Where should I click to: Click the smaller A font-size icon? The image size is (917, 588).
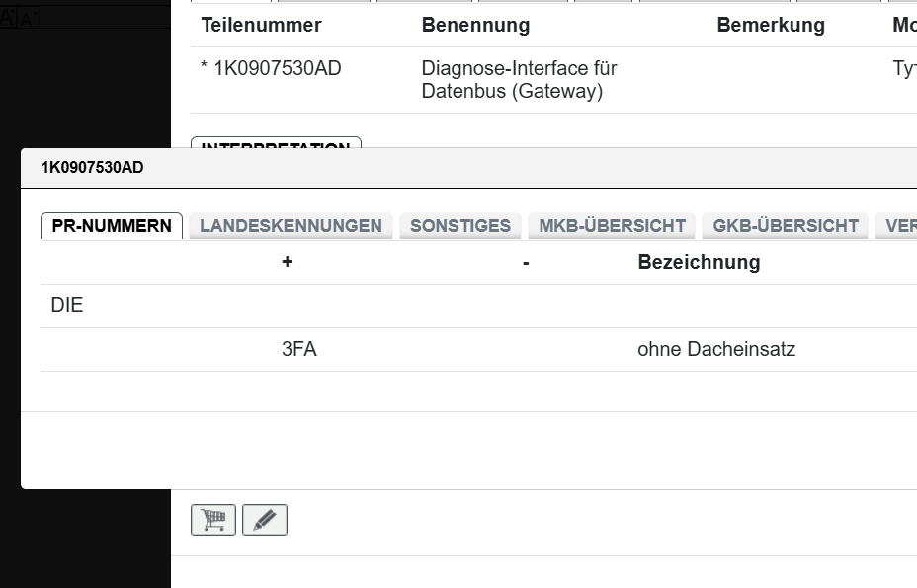pyautogui.click(x=26, y=18)
